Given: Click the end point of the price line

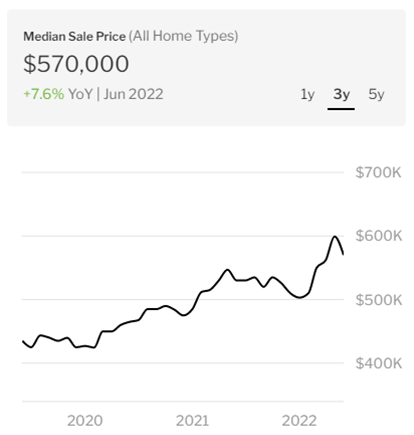Looking at the screenshot, I should pos(343,254).
